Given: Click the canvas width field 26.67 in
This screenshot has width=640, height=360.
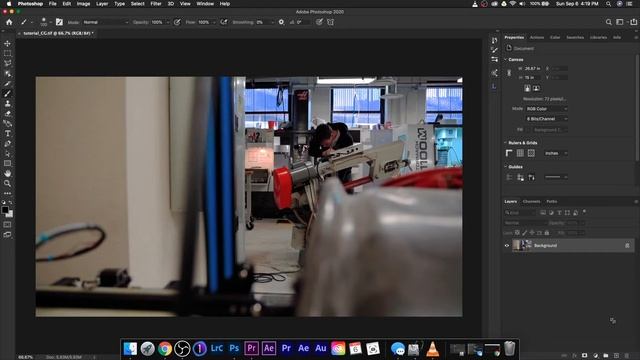Looking at the screenshot, I should (532, 69).
